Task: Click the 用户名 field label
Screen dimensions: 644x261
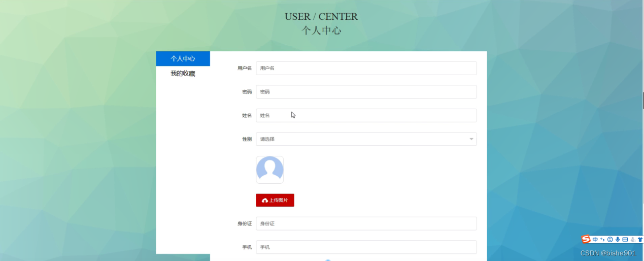Action: tap(245, 68)
